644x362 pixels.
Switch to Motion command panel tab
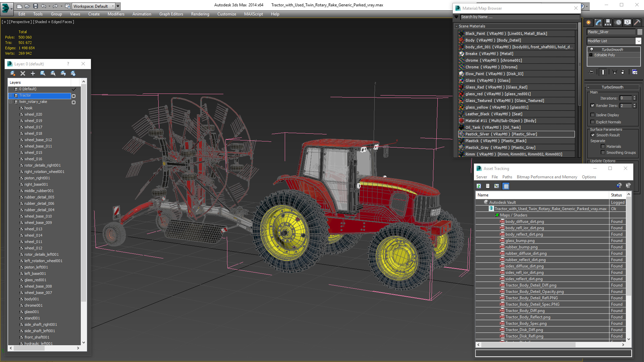tap(618, 22)
